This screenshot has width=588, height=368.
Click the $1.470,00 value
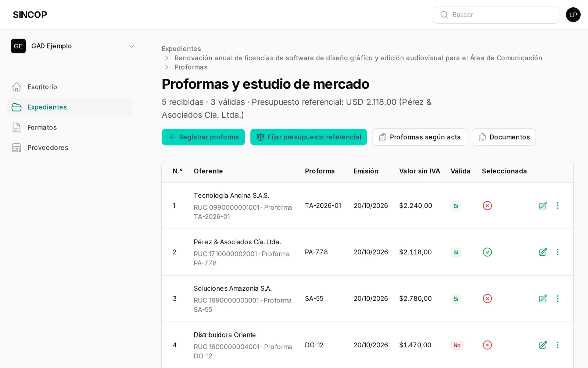click(415, 345)
